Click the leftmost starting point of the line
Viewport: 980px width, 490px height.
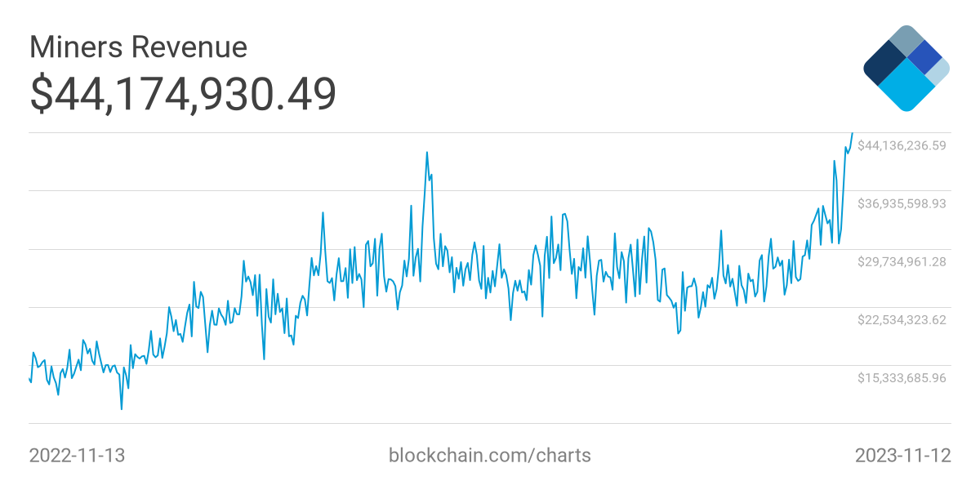pyautogui.click(x=29, y=377)
